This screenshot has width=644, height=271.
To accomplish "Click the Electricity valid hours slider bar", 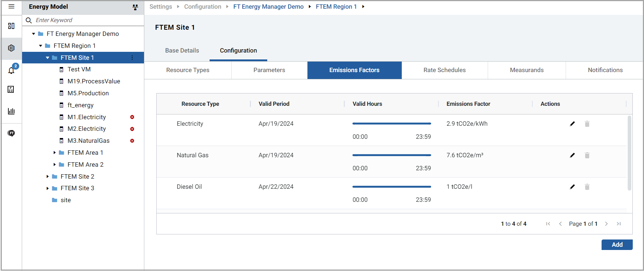I will (x=392, y=124).
